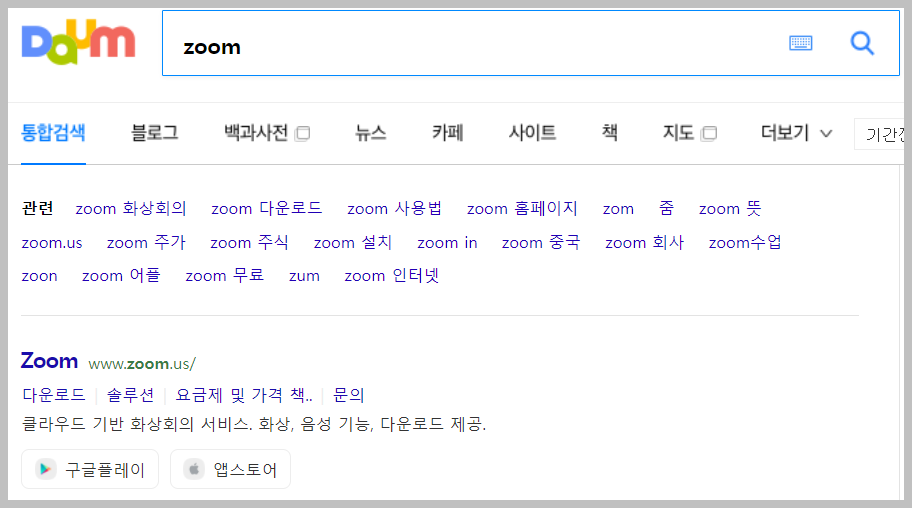Click related search 줌
Viewport: 912px width, 508px height.
[667, 208]
